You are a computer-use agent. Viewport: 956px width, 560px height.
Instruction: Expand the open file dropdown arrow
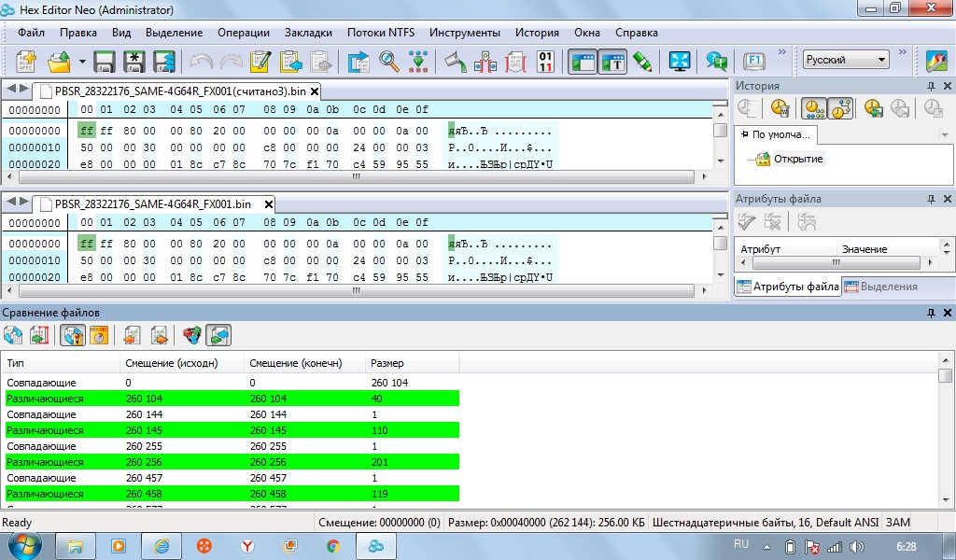pos(82,62)
